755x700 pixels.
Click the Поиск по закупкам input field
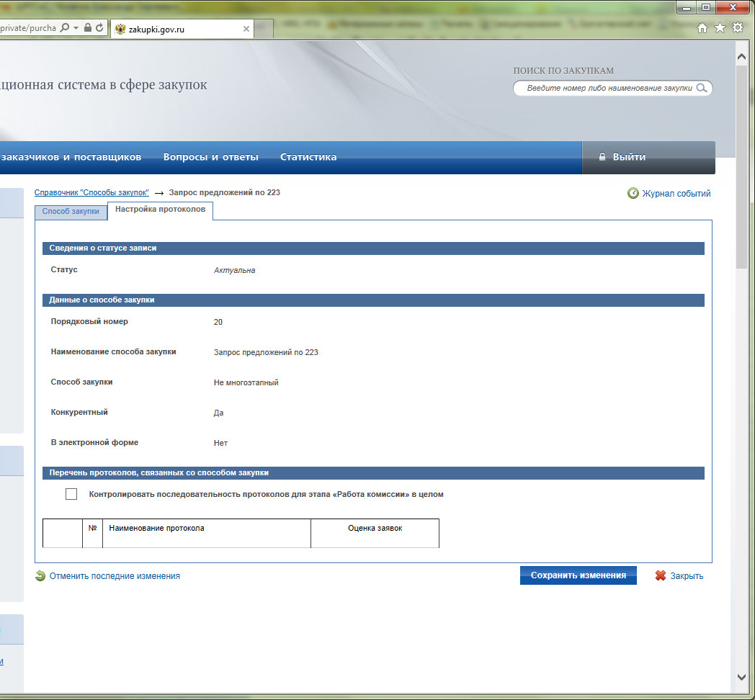pyautogui.click(x=609, y=88)
